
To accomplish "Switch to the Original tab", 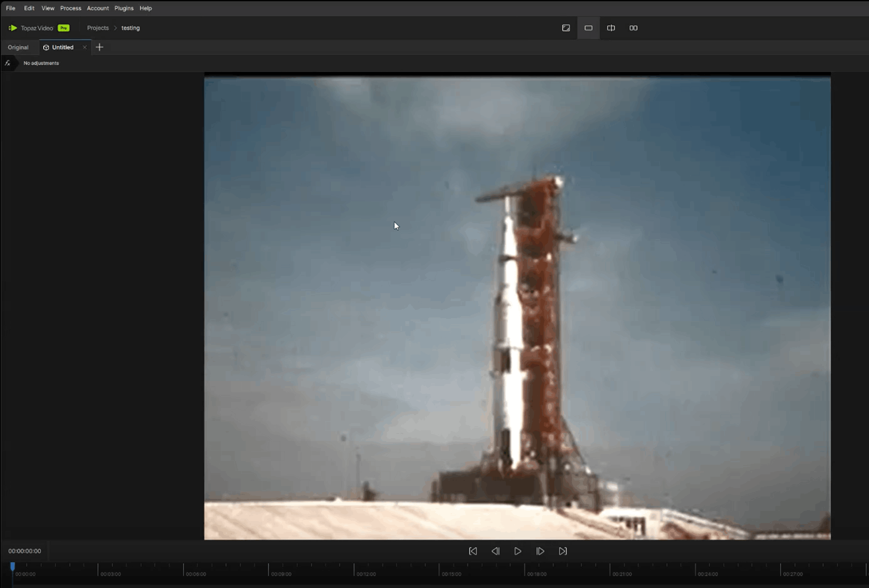I will (x=18, y=47).
